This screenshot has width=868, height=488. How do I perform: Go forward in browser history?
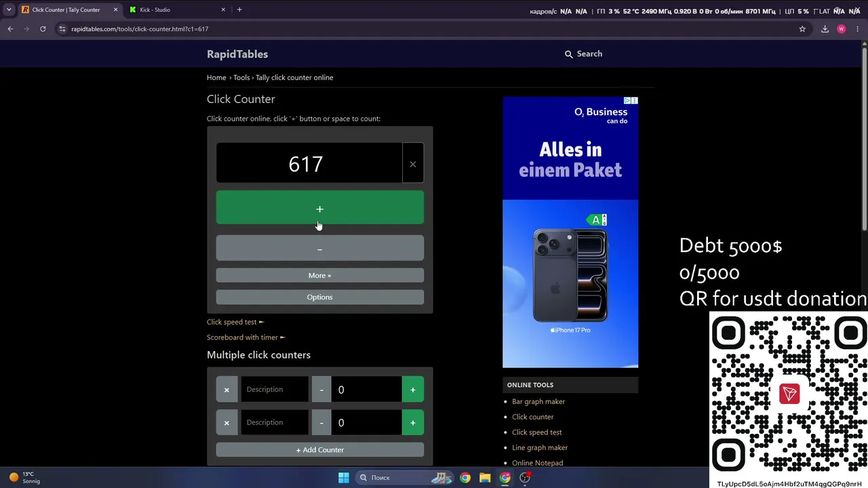coord(26,29)
